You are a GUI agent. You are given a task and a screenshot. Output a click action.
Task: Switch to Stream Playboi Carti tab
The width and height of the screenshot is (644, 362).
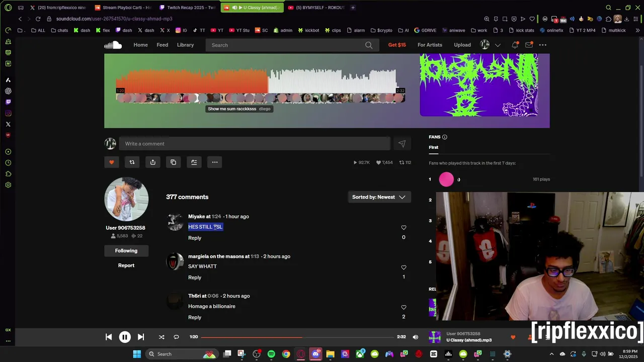pyautogui.click(x=123, y=8)
